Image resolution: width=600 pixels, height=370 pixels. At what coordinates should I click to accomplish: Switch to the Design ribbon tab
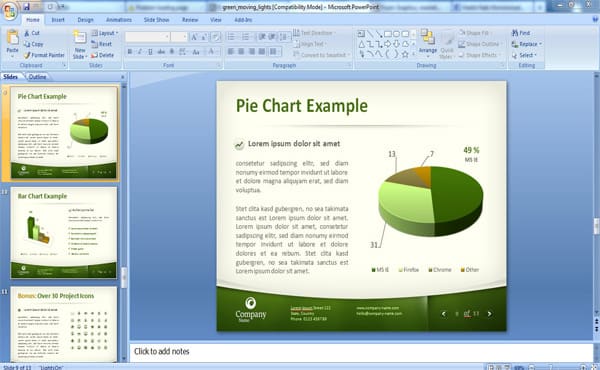[x=85, y=20]
